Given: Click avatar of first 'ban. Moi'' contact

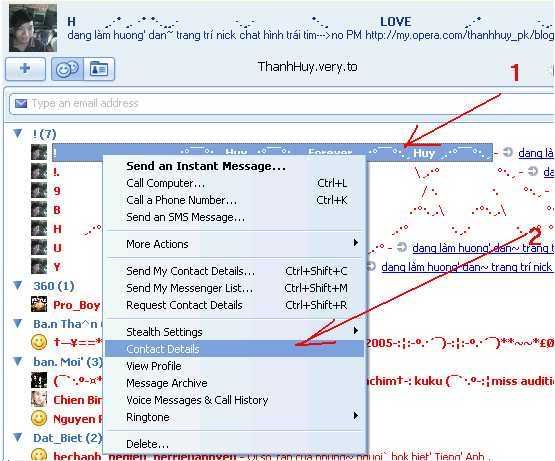Looking at the screenshot, I should [x=39, y=381].
